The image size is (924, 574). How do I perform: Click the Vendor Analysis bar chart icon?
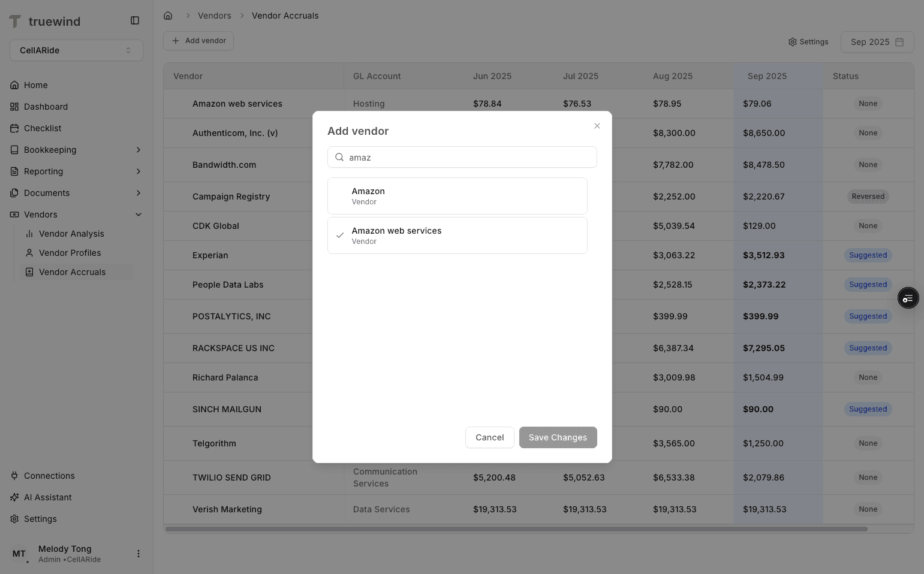tap(29, 234)
